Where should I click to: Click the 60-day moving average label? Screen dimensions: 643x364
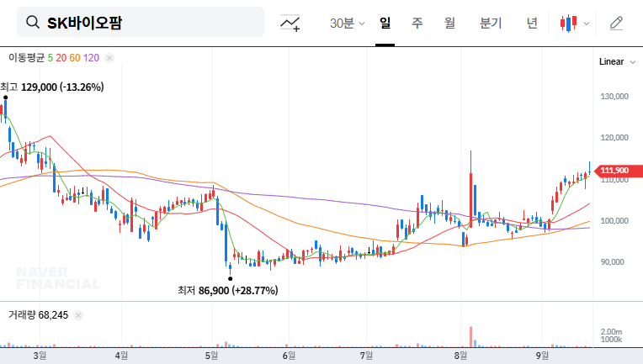click(x=75, y=58)
